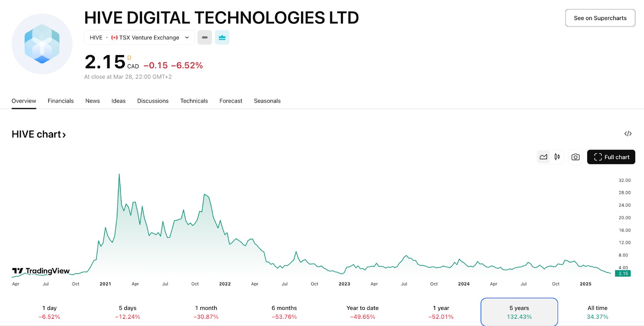Click the CAD currency label

(x=133, y=66)
